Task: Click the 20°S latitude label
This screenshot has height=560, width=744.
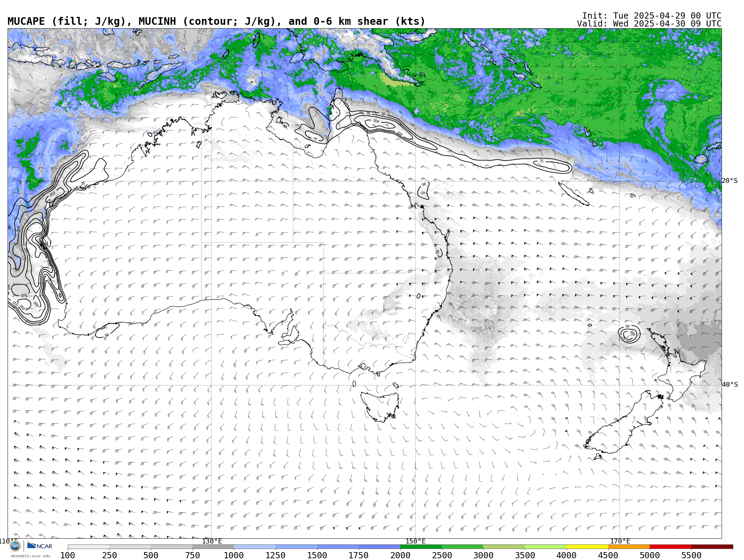Action: [x=730, y=181]
